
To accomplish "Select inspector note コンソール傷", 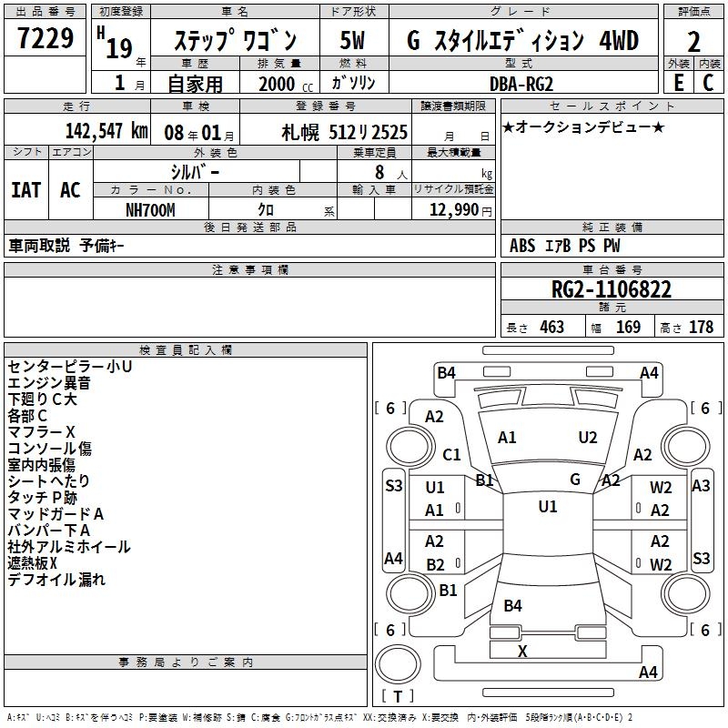I will (50, 449).
